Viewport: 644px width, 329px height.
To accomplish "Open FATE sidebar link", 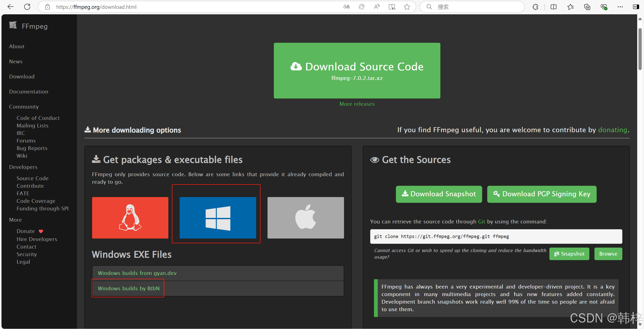I will click(x=23, y=194).
